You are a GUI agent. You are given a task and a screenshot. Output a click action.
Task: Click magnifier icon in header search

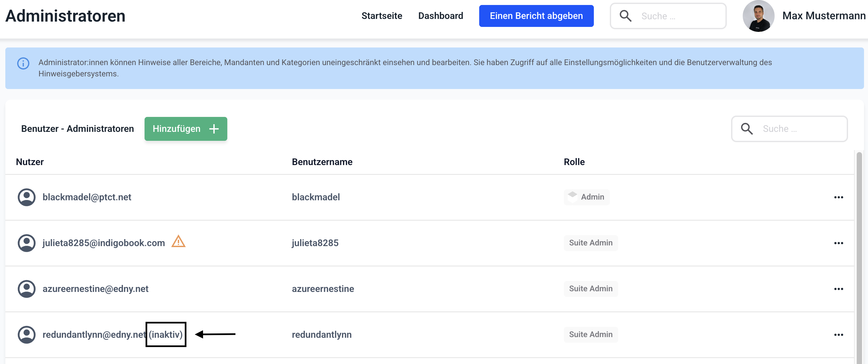click(x=625, y=16)
